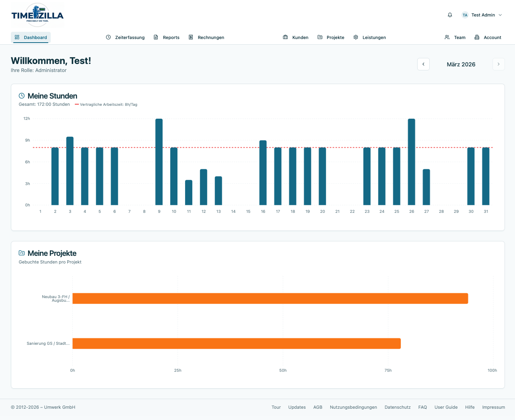The image size is (515, 420).
Task: Switch to the Dashboard tab
Action: click(x=31, y=37)
